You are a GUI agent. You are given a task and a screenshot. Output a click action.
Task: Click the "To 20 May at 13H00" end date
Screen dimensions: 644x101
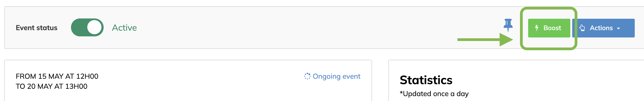[x=51, y=86]
